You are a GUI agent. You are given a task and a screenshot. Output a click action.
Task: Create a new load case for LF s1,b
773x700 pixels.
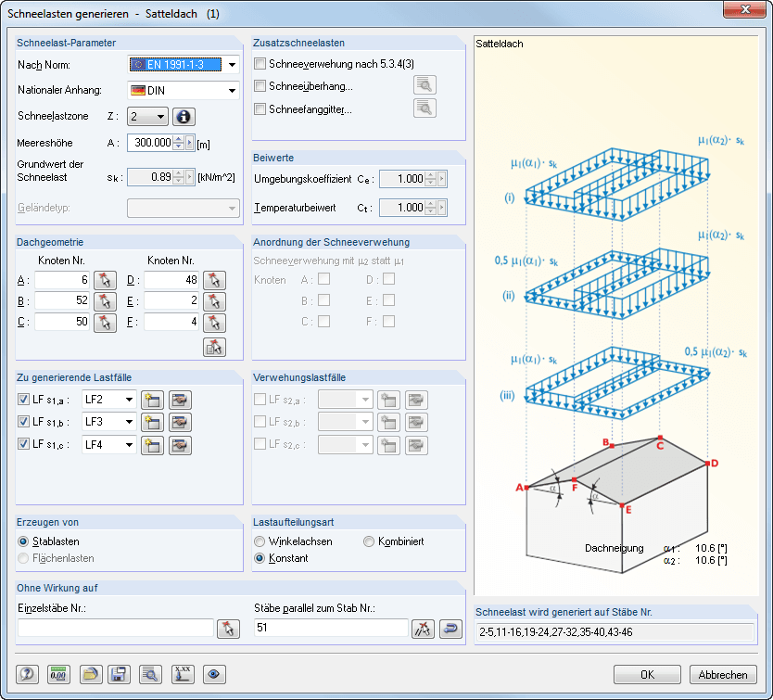pos(152,422)
